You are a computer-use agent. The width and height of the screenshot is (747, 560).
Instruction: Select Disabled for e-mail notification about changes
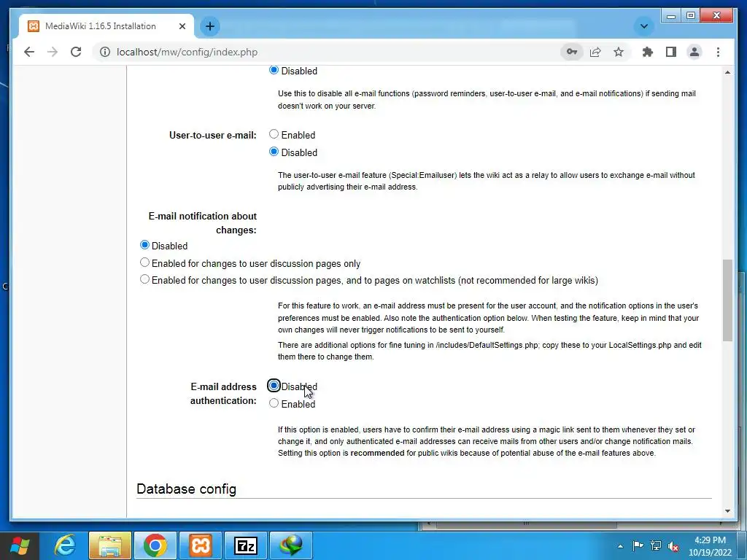[x=144, y=245]
